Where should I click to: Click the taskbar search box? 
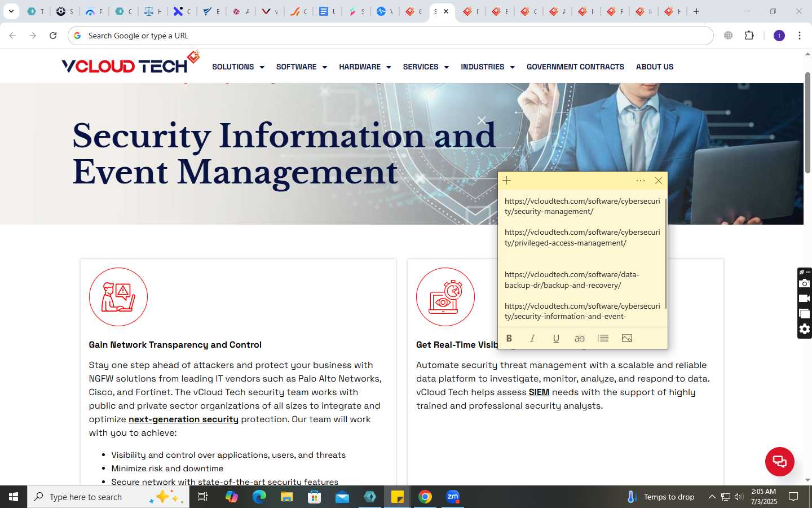point(108,497)
